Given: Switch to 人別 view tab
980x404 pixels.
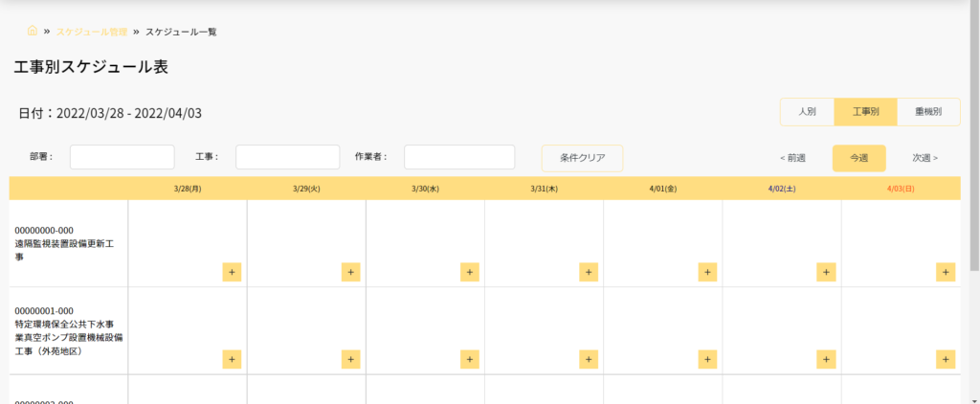Looking at the screenshot, I should [x=808, y=112].
